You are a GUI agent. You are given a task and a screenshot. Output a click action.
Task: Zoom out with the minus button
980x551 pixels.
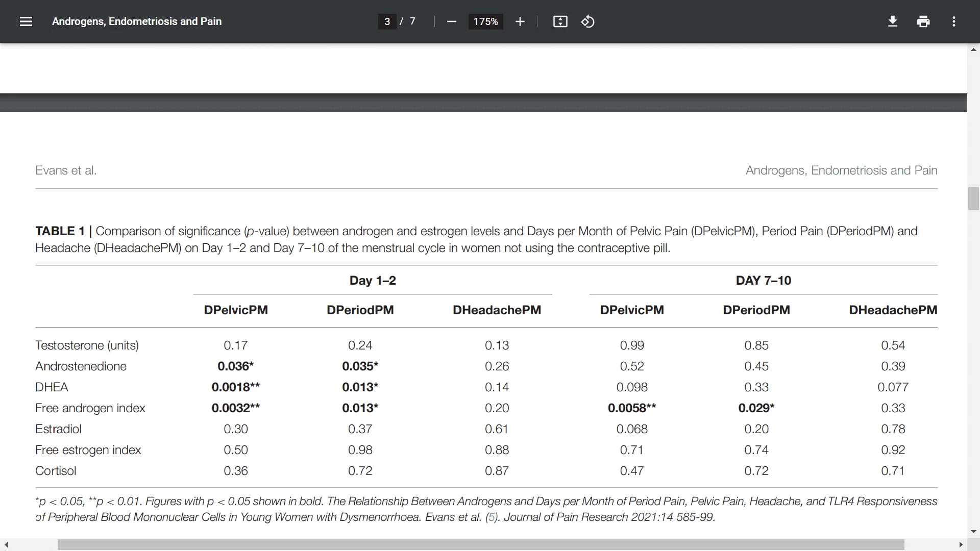[x=451, y=21]
